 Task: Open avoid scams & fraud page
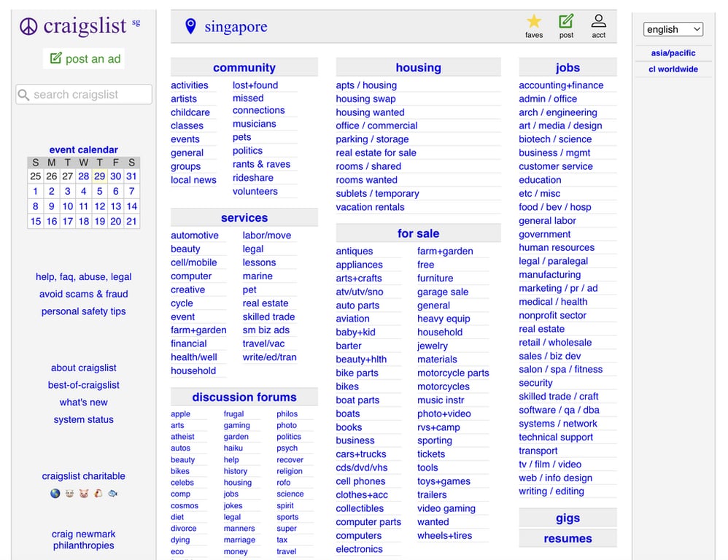(x=83, y=294)
